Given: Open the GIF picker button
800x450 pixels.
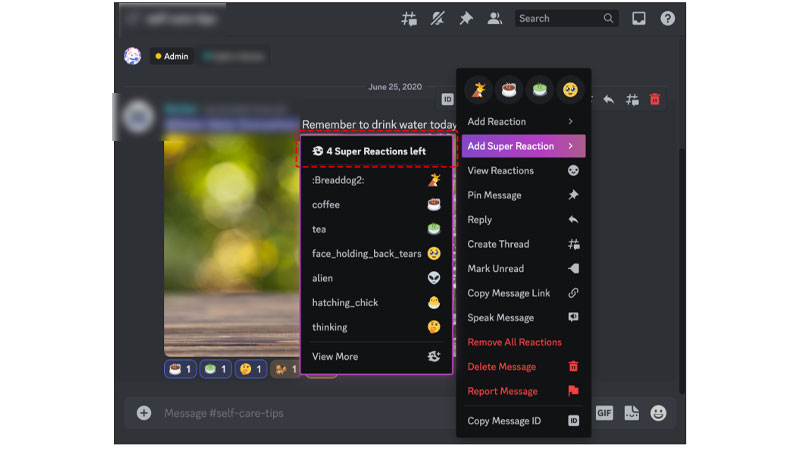Looking at the screenshot, I should (604, 413).
